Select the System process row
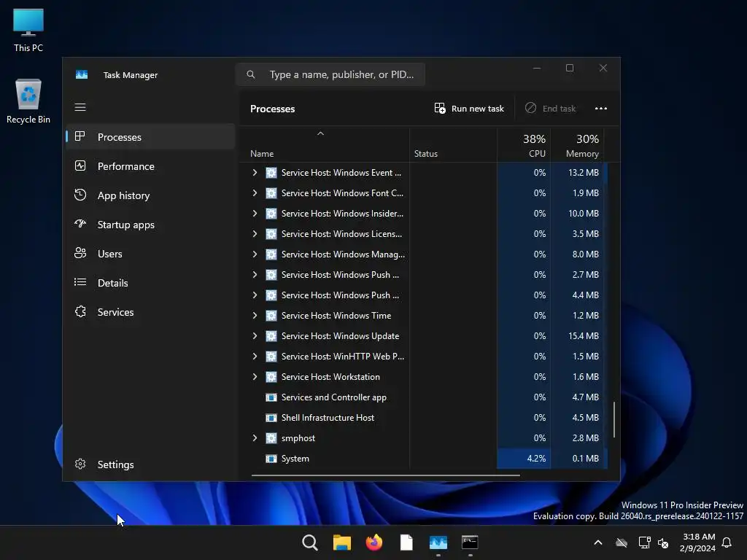Viewport: 747px width, 560px height. click(x=423, y=459)
